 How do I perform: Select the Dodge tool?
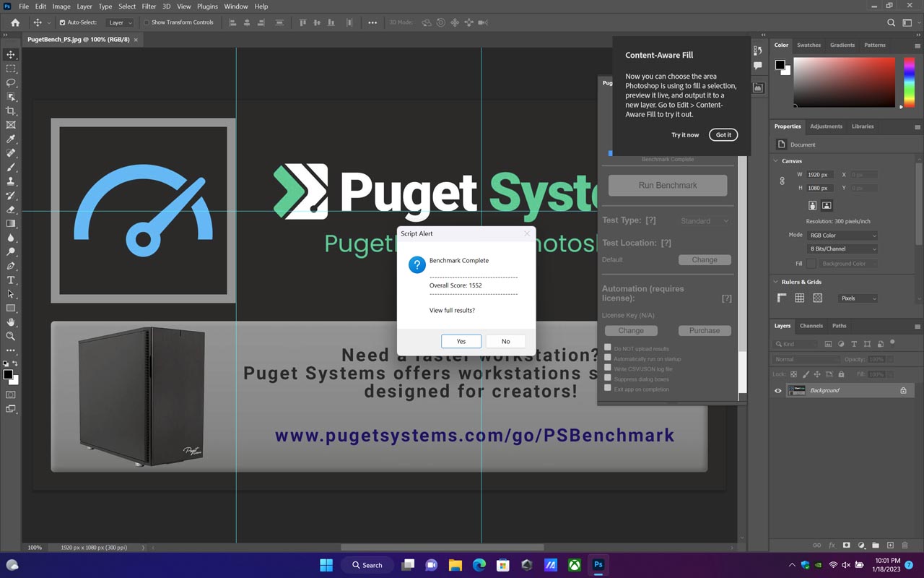(x=11, y=252)
